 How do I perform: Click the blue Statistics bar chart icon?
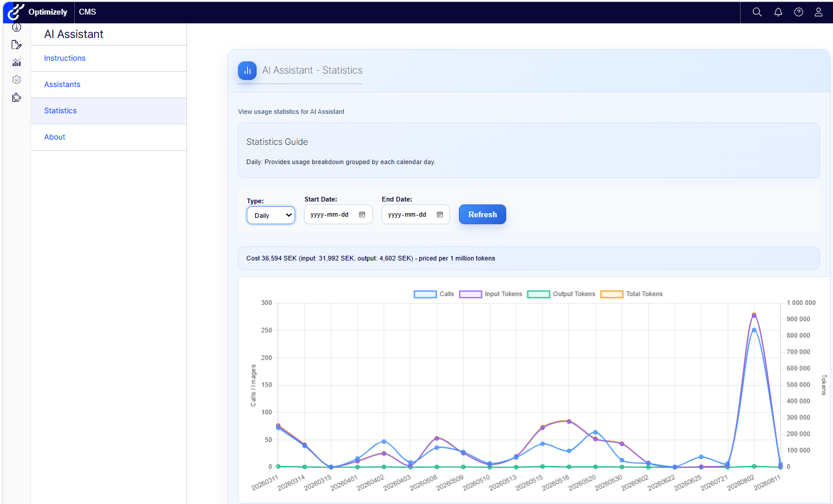pos(247,71)
